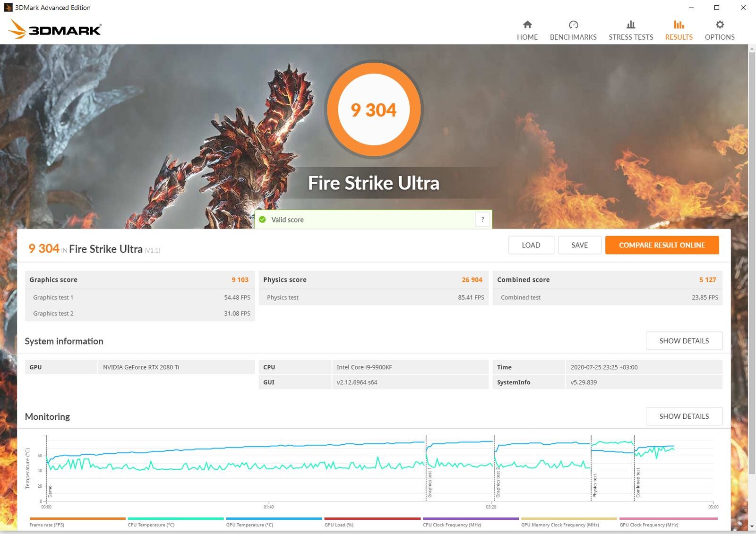Click Graphics score value 9 103
Viewport: 756px width, 534px height.
pyautogui.click(x=240, y=280)
